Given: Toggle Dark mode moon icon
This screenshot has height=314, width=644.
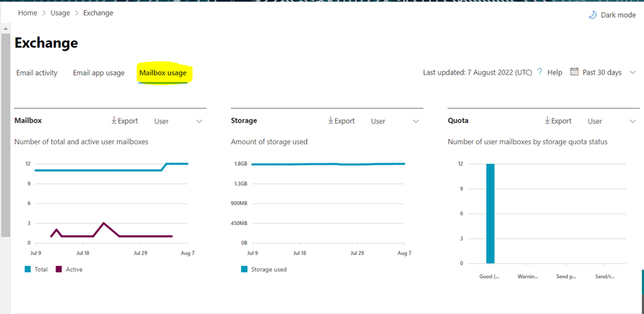Looking at the screenshot, I should click(592, 15).
